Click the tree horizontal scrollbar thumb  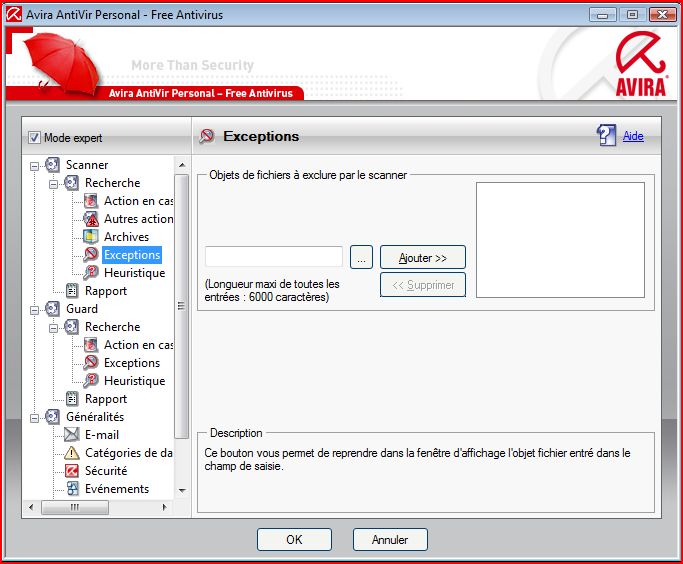pyautogui.click(x=75, y=507)
